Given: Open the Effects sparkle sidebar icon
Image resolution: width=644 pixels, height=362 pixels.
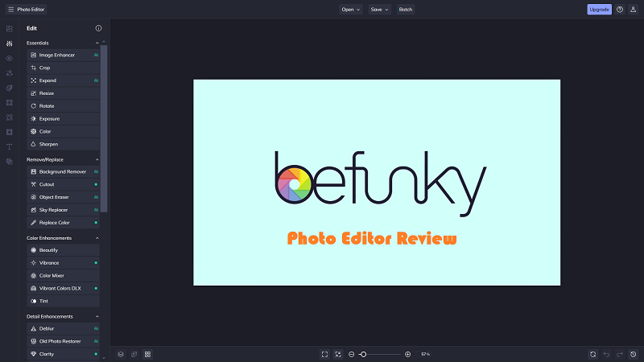Looking at the screenshot, I should point(10,73).
